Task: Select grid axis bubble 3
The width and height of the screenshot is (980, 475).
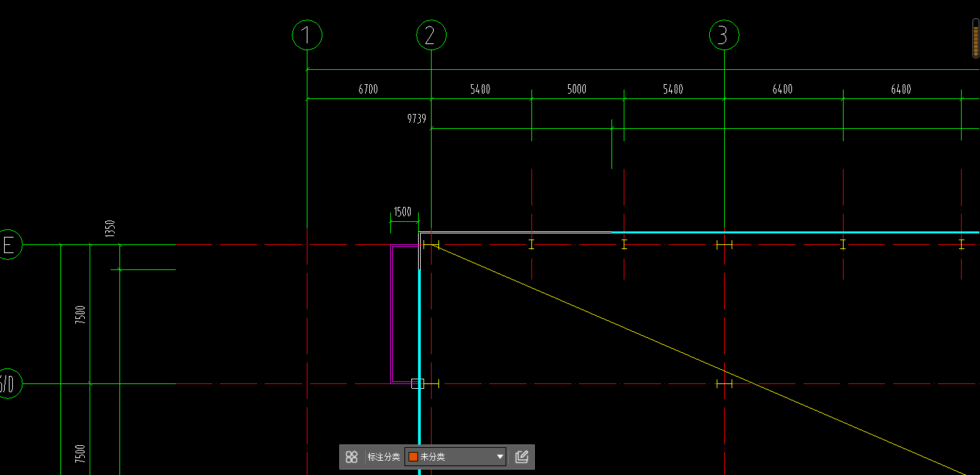Action: pyautogui.click(x=723, y=35)
